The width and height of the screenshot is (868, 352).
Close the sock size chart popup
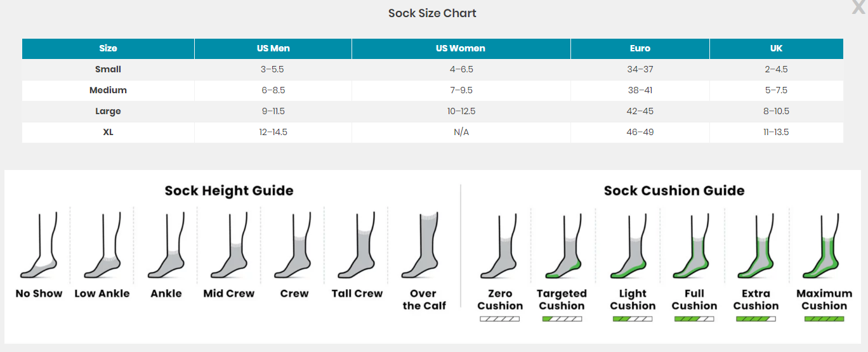(x=859, y=6)
